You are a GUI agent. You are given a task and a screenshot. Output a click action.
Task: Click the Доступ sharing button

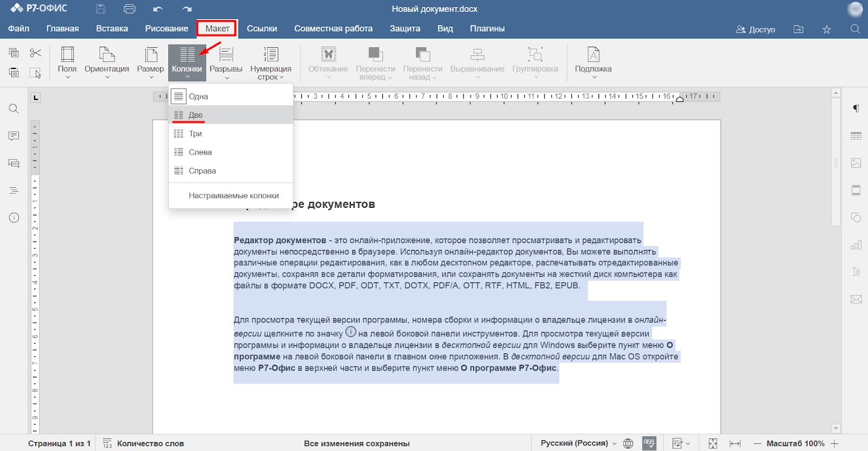point(755,29)
